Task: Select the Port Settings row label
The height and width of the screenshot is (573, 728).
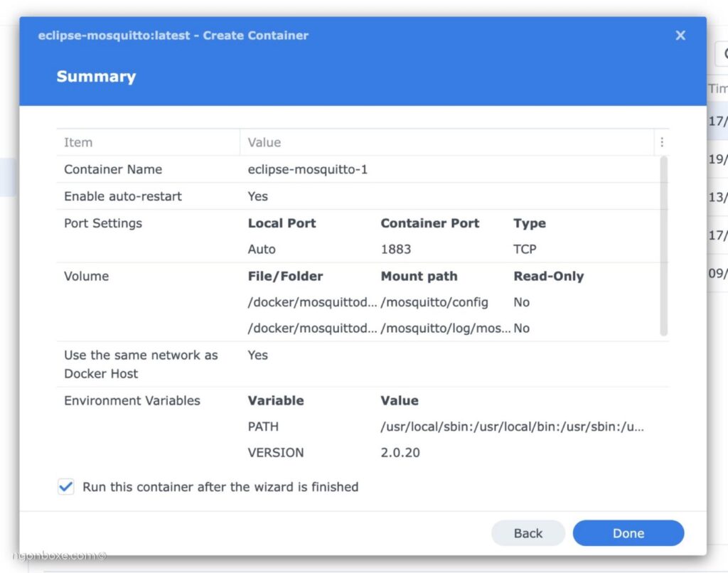Action: 102,223
